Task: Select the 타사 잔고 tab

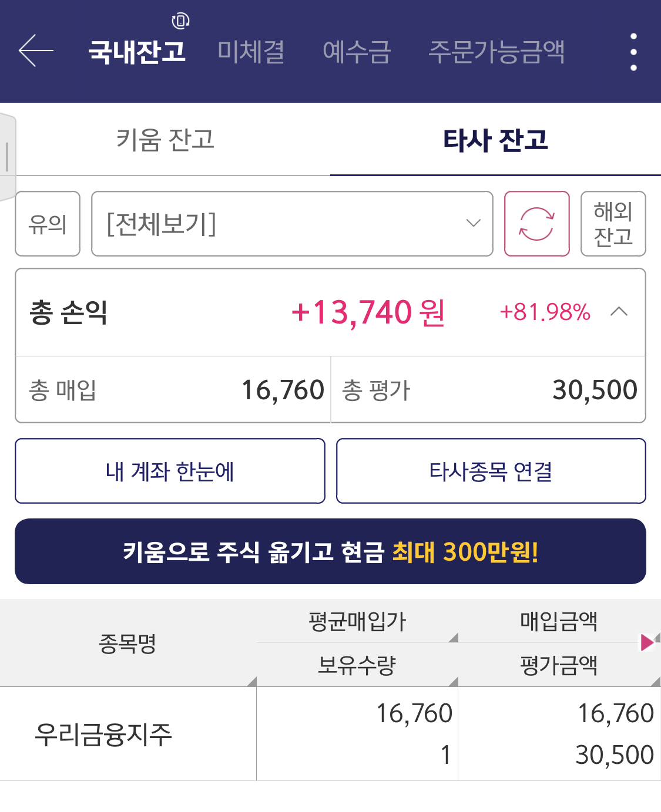Action: [x=495, y=140]
